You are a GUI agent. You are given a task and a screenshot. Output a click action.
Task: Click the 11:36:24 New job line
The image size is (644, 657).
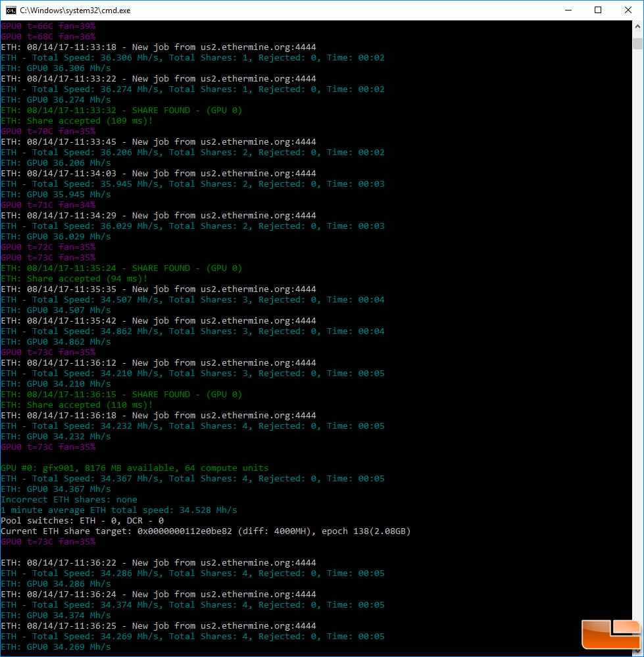[159, 594]
